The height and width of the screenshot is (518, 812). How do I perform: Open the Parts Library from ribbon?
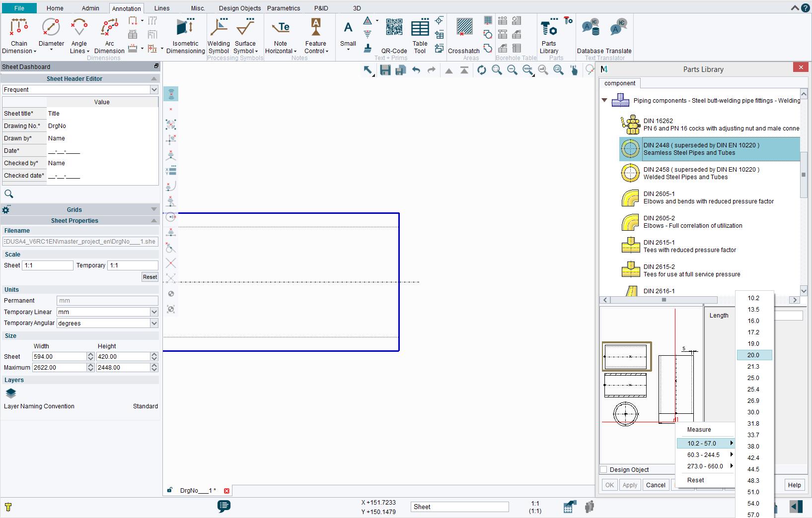click(549, 35)
